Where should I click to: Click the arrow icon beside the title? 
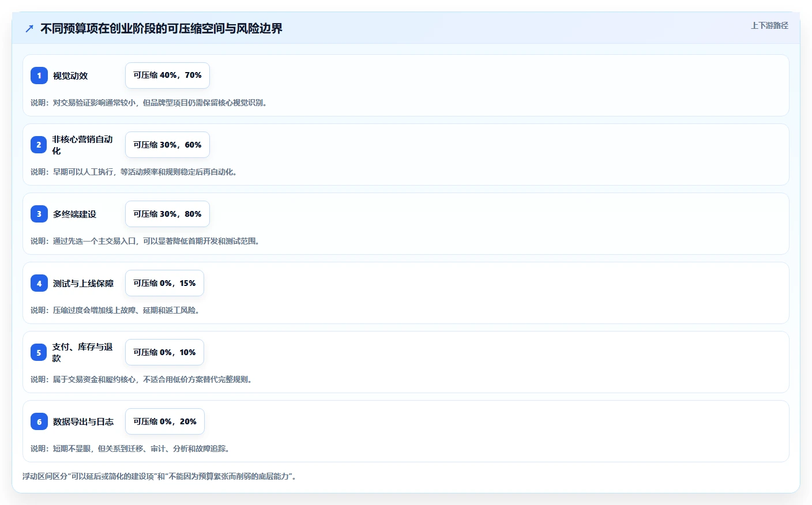[x=29, y=28]
